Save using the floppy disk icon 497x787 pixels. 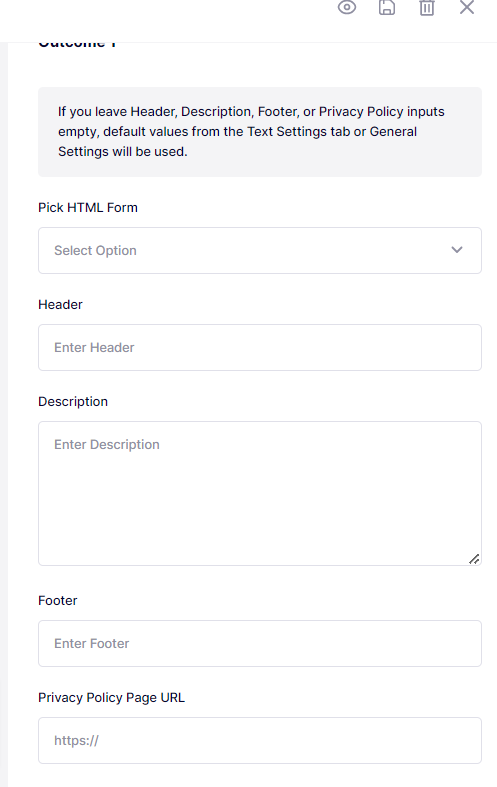coord(387,8)
